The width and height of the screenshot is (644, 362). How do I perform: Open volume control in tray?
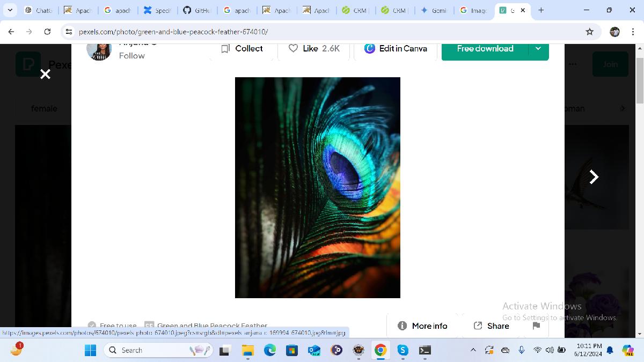pyautogui.click(x=549, y=350)
